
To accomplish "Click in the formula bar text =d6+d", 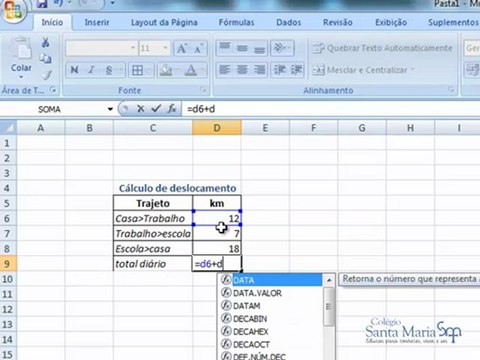I will (201, 109).
